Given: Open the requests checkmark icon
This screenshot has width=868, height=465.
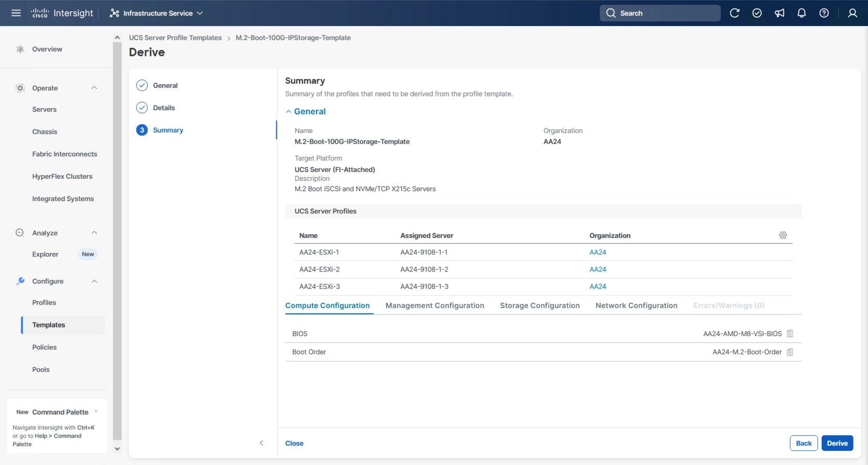Looking at the screenshot, I should 757,13.
